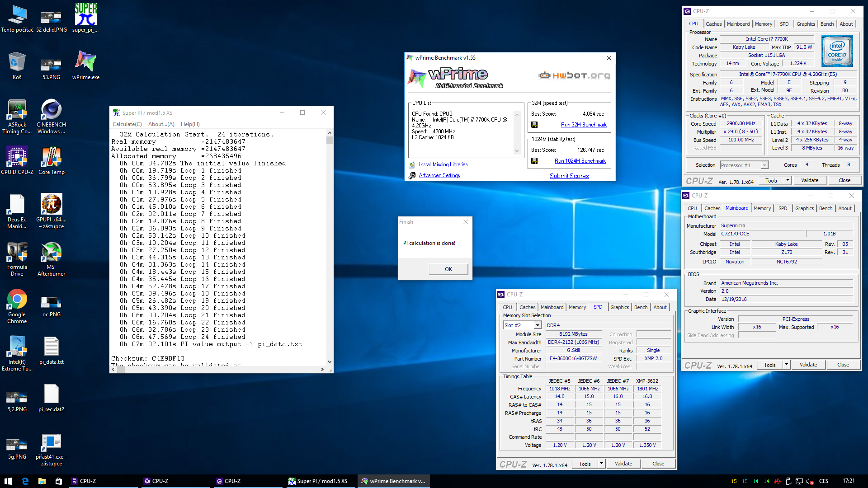The height and width of the screenshot is (488, 868).
Task: Open Deus Ex Mankind desktop file
Action: [17, 211]
